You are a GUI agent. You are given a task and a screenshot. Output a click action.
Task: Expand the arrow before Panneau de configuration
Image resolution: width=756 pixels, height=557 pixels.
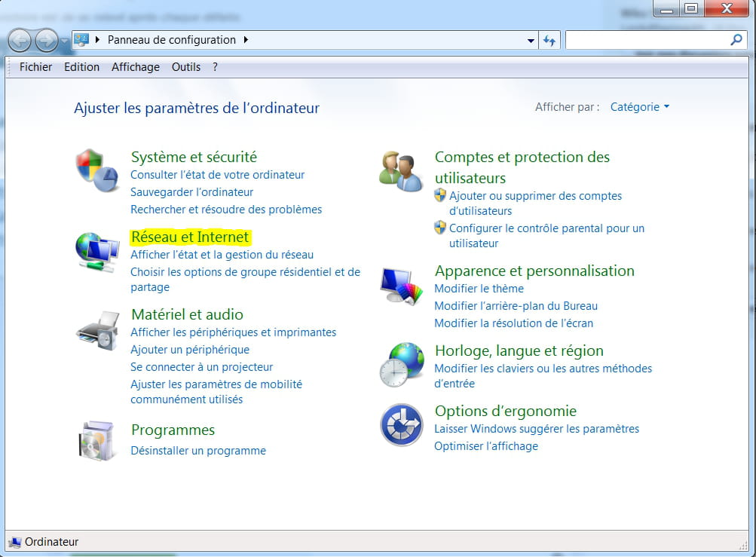[x=98, y=40]
